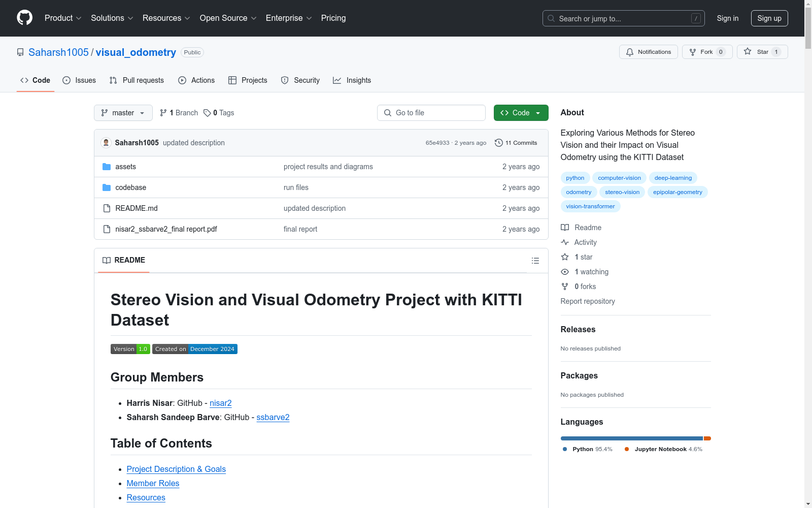Expand the Solutions menu

click(x=112, y=18)
